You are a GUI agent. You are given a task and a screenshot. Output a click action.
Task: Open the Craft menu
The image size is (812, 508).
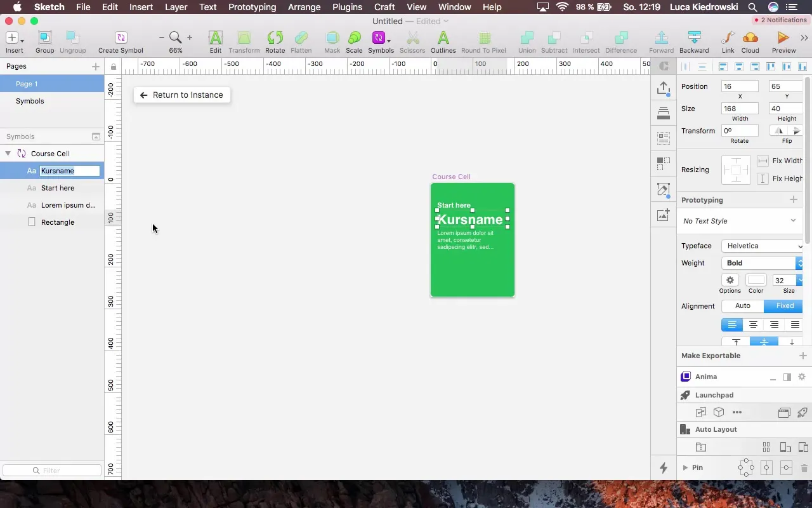(x=384, y=7)
